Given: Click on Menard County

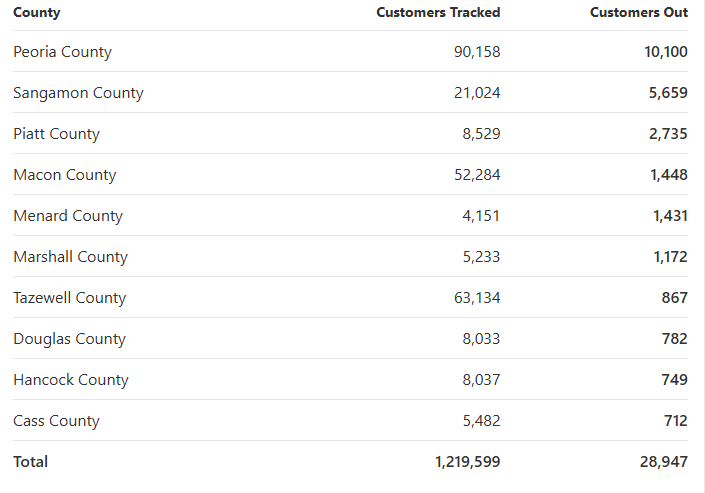Looking at the screenshot, I should click(x=68, y=215).
